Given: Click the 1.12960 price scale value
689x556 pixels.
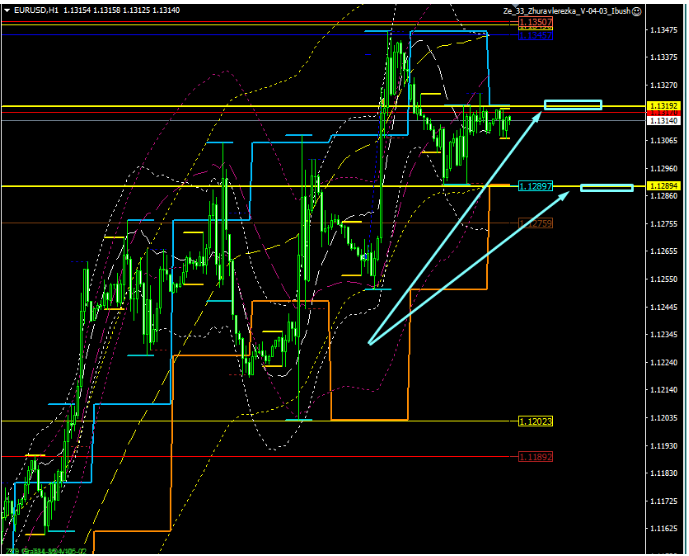Looking at the screenshot, I should tap(664, 168).
